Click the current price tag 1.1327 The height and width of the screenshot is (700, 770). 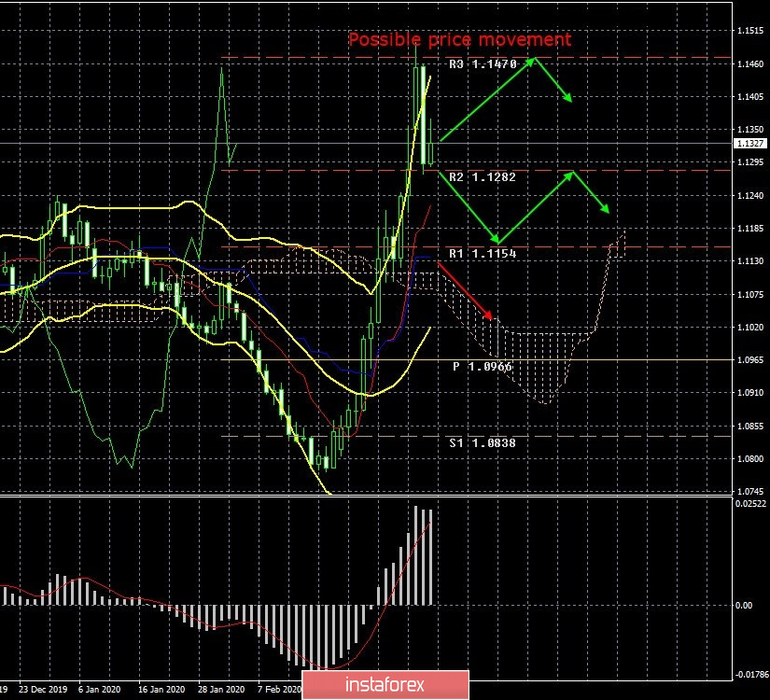(749, 144)
